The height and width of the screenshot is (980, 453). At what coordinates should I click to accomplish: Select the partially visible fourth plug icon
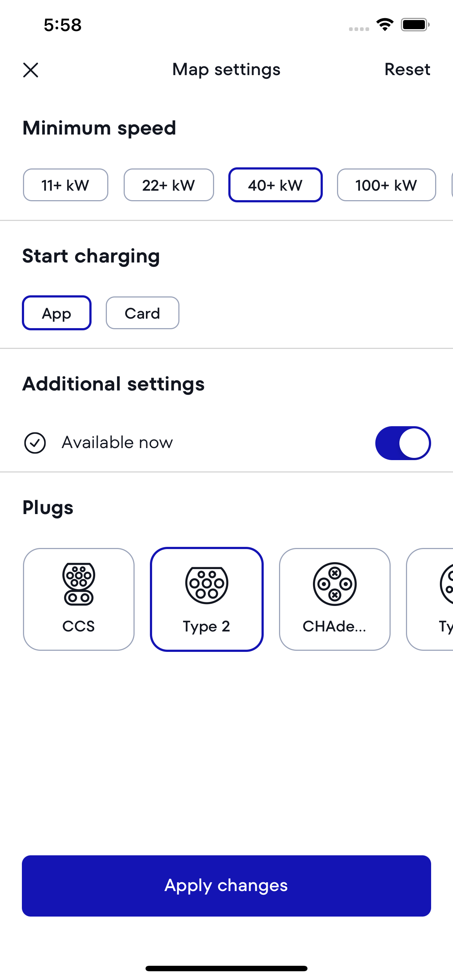click(x=446, y=584)
